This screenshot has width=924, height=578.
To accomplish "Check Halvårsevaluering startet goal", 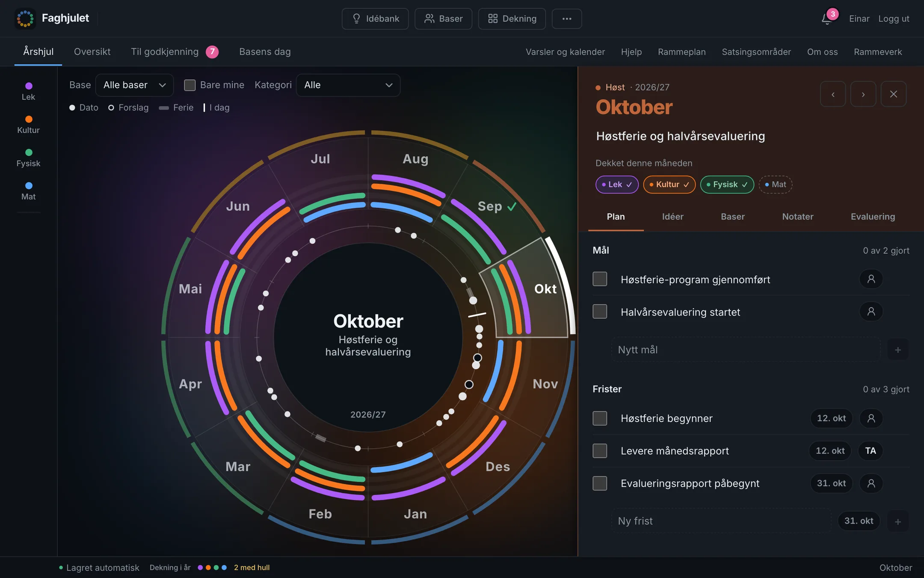I will [x=600, y=312].
